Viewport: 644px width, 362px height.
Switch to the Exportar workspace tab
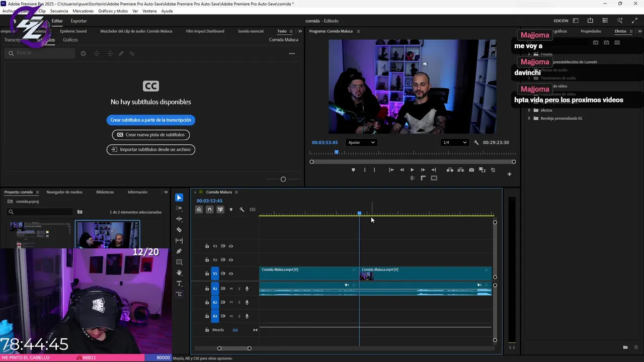(78, 21)
